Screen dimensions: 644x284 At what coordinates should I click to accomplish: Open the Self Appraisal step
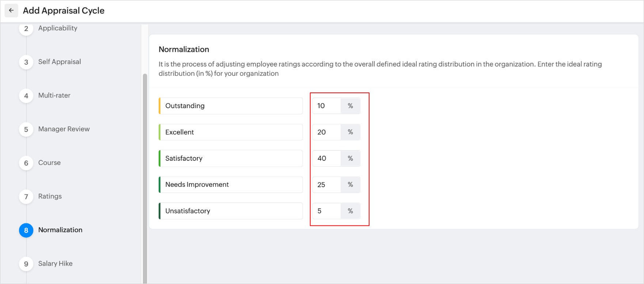(x=60, y=62)
